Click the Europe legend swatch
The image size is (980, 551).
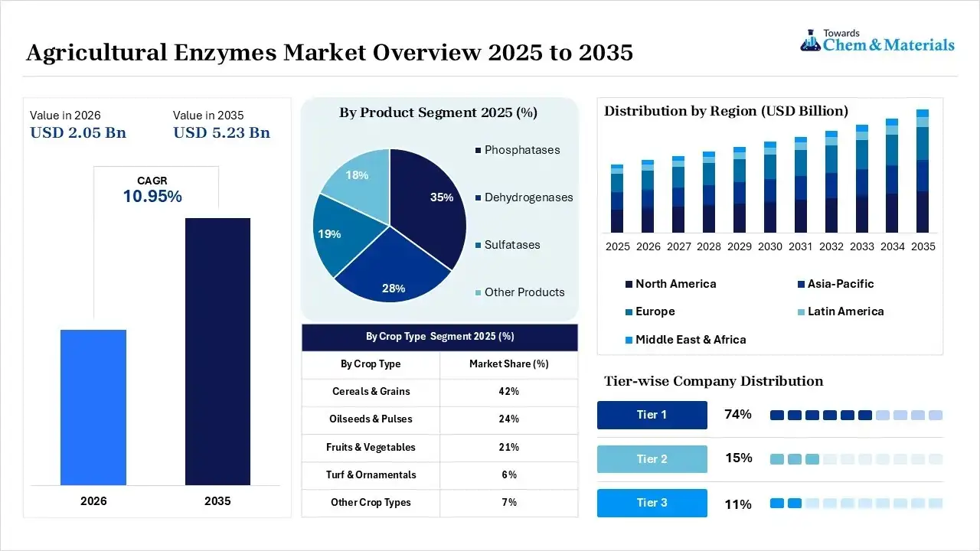(629, 312)
